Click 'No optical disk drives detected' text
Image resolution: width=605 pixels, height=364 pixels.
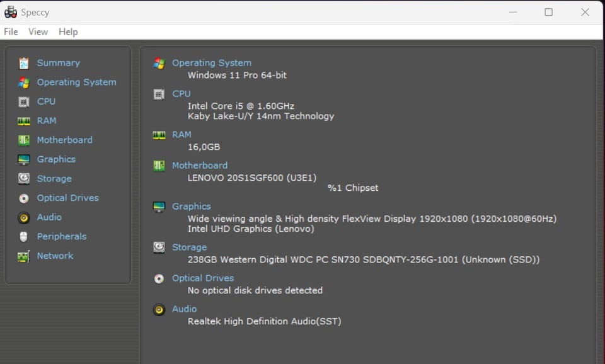pyautogui.click(x=255, y=290)
